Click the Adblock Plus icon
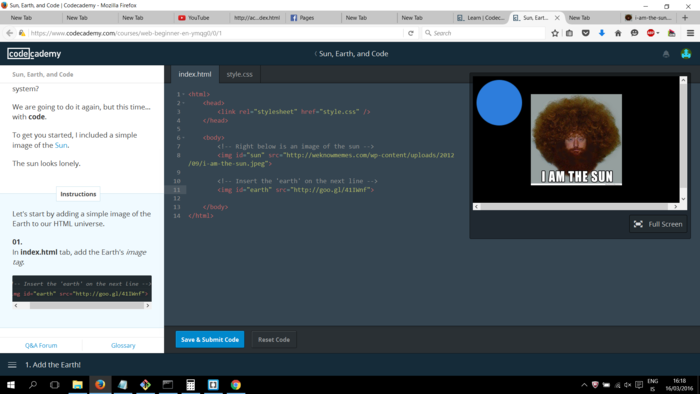700x394 pixels. point(651,33)
